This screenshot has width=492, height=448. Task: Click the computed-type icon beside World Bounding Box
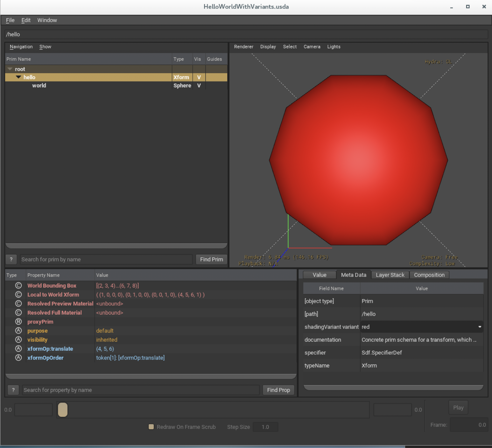[x=18, y=285]
